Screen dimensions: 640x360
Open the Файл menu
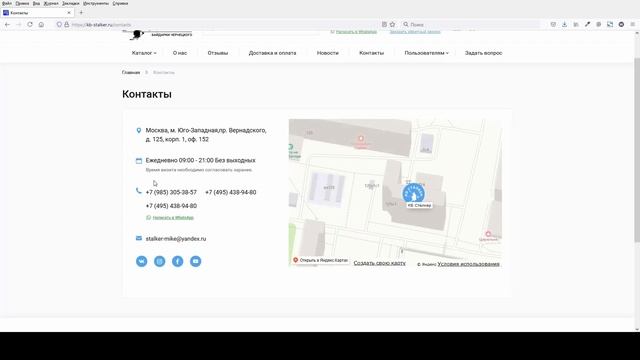tap(7, 3)
